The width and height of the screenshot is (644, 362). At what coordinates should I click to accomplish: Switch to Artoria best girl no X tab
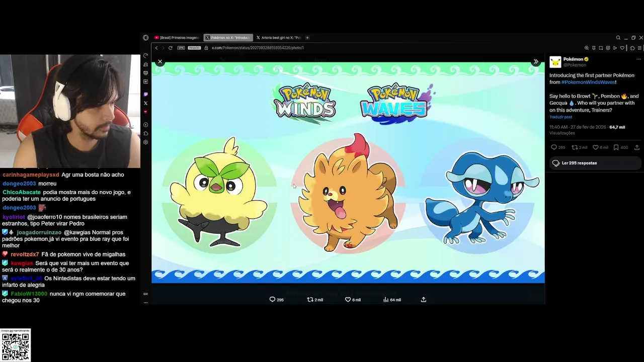coord(278,38)
